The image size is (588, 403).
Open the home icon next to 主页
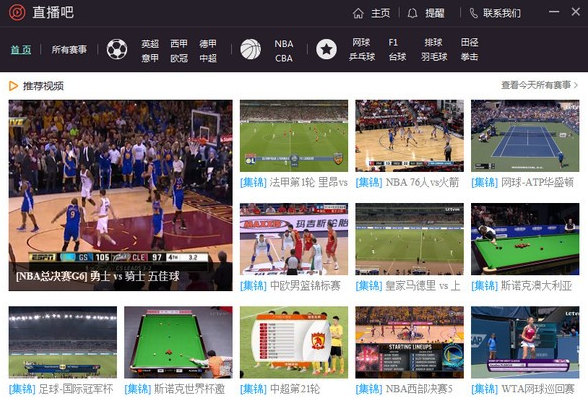(x=358, y=13)
